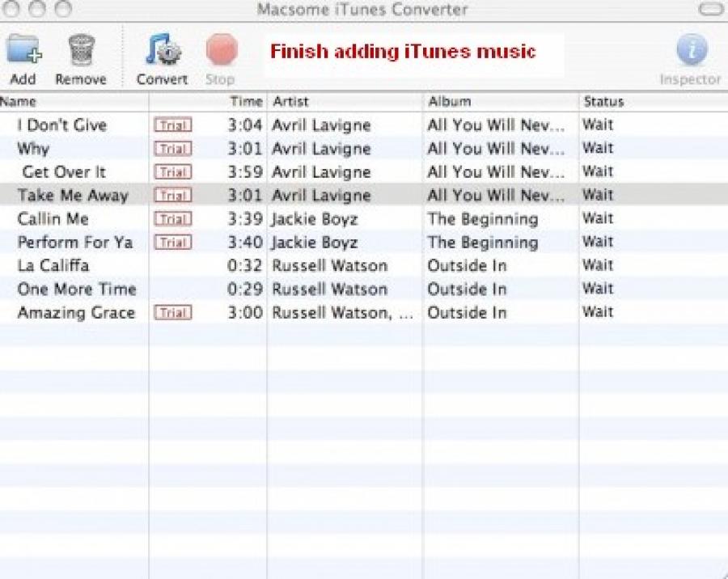Screen dimensions: 728x579
Task: Click Trial badge beside I Don't Give
Action: tap(173, 125)
